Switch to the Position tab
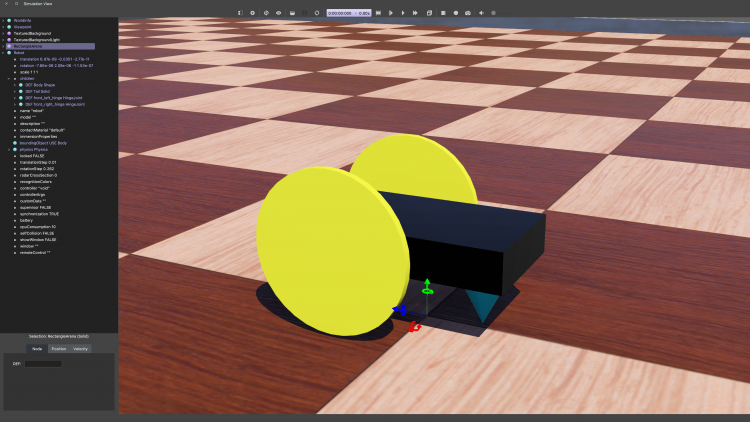Viewport: 750px width, 422px height. (59, 348)
